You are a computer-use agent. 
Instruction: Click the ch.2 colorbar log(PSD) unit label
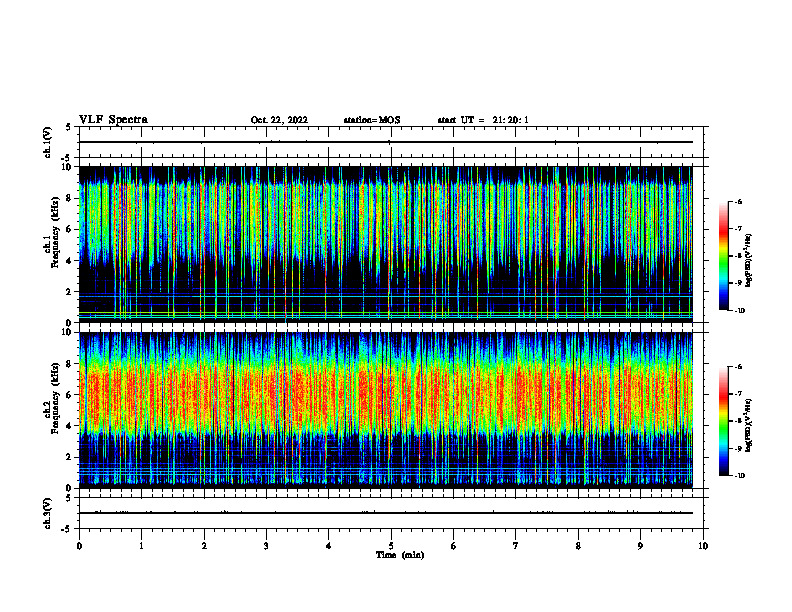[749, 424]
